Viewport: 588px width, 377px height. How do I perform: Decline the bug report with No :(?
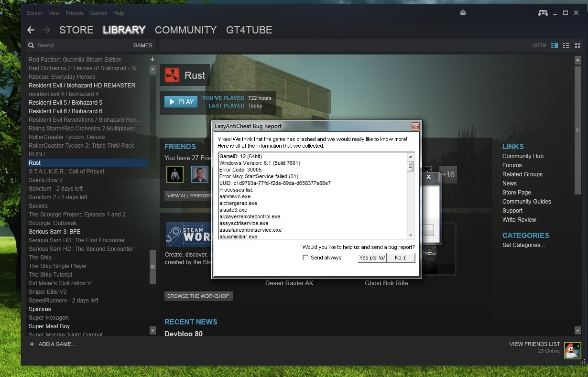[401, 258]
